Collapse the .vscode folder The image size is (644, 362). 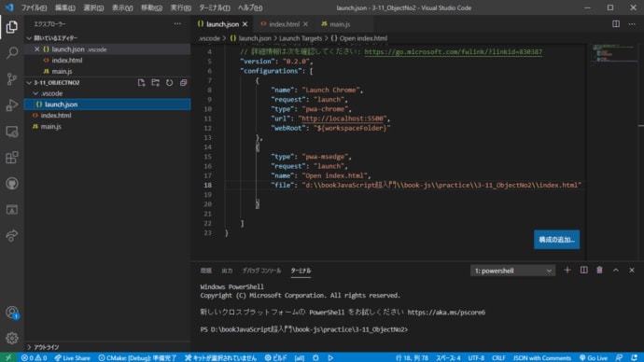107,93
